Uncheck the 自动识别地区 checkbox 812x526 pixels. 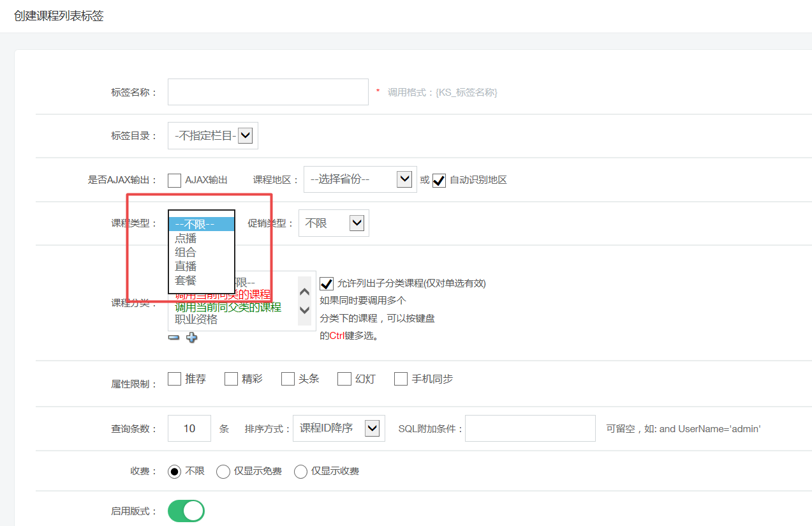pyautogui.click(x=439, y=181)
